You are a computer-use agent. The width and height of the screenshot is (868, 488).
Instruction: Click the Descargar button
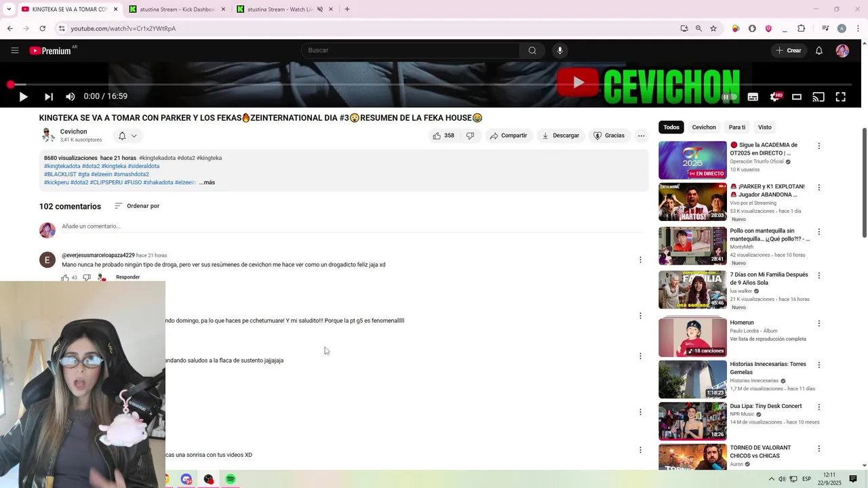561,136
